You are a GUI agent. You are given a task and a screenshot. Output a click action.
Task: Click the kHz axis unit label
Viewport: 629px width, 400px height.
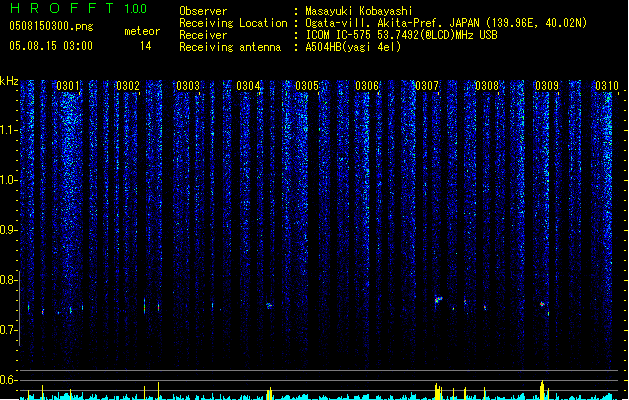(x=9, y=81)
